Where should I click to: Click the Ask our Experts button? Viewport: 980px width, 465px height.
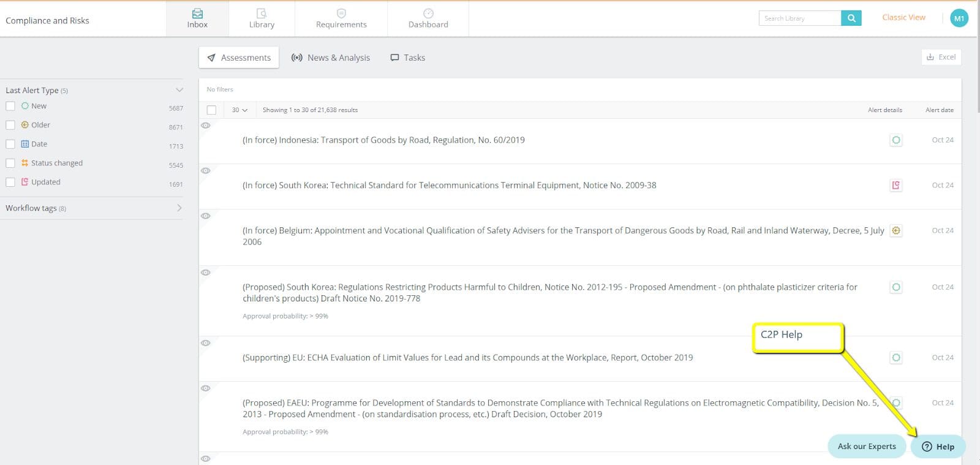[x=866, y=447]
